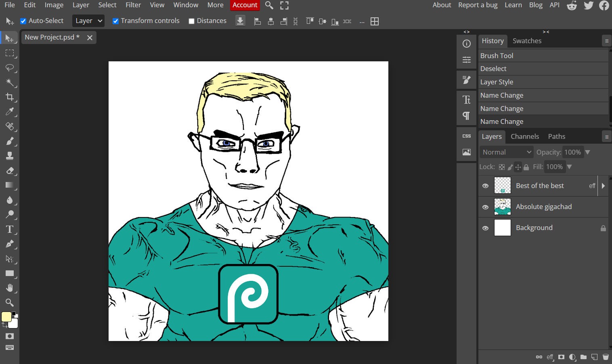Activate the Magic Wand tool
This screenshot has height=364, width=612.
[9, 82]
